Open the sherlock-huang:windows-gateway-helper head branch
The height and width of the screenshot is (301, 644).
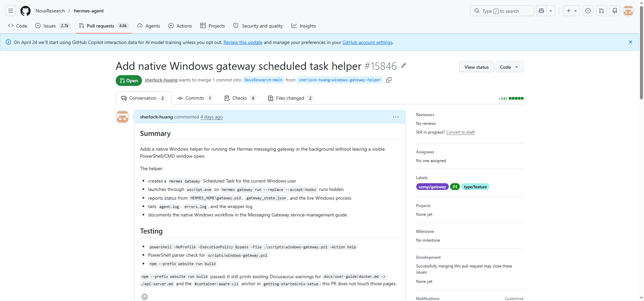[x=340, y=80]
